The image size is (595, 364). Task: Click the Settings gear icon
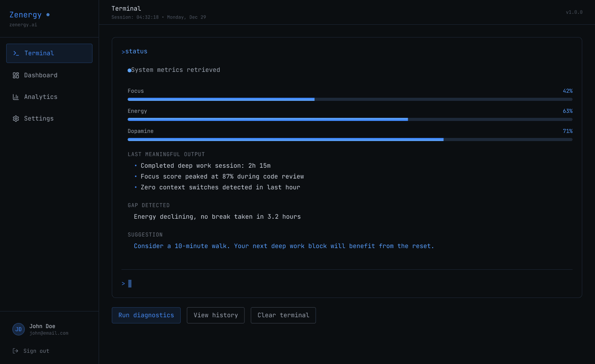pos(16,118)
